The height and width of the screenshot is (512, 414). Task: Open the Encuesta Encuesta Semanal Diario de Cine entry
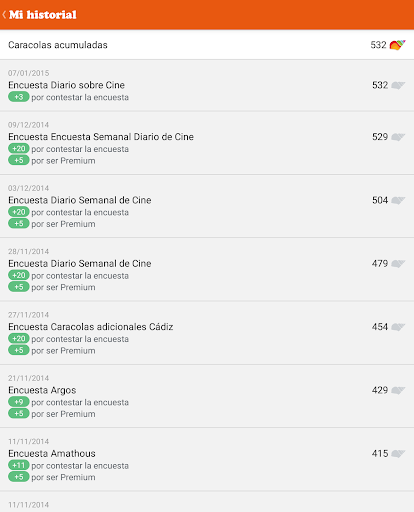click(x=207, y=143)
